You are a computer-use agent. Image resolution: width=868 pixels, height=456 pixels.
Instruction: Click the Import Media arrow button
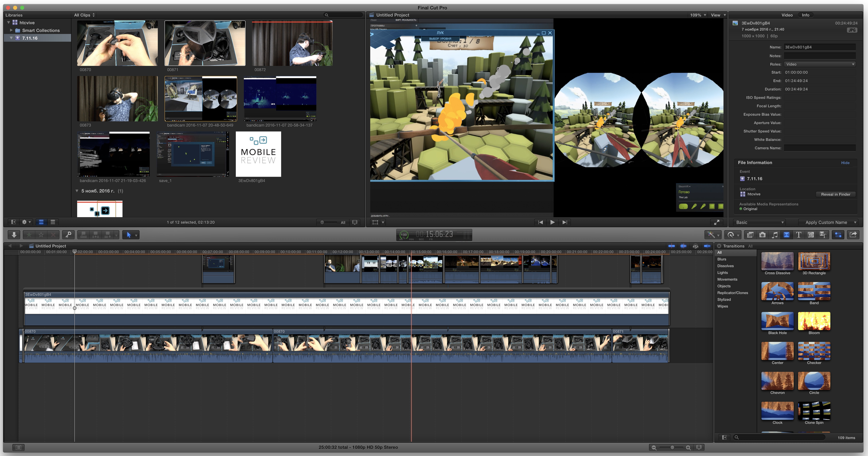tap(14, 235)
